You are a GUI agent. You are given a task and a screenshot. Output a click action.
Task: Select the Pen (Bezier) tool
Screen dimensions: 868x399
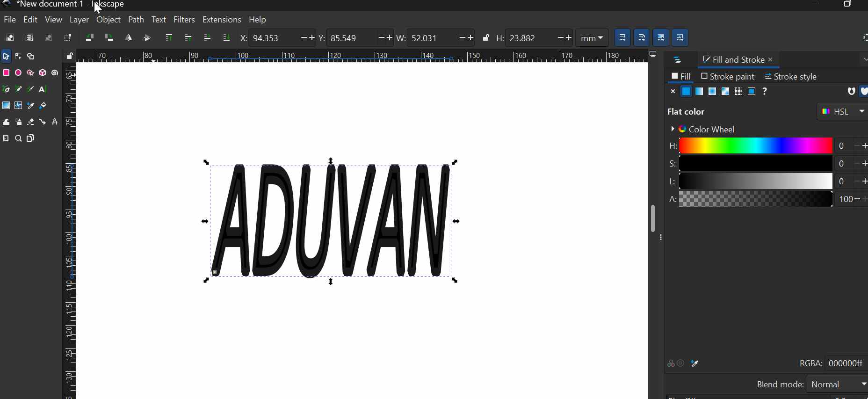coord(6,89)
